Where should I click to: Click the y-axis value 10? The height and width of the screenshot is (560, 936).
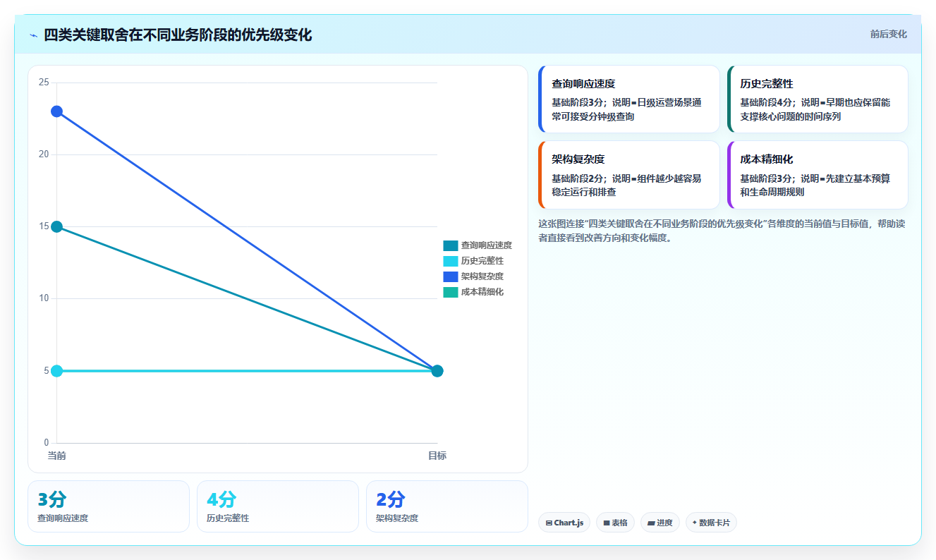tap(44, 298)
